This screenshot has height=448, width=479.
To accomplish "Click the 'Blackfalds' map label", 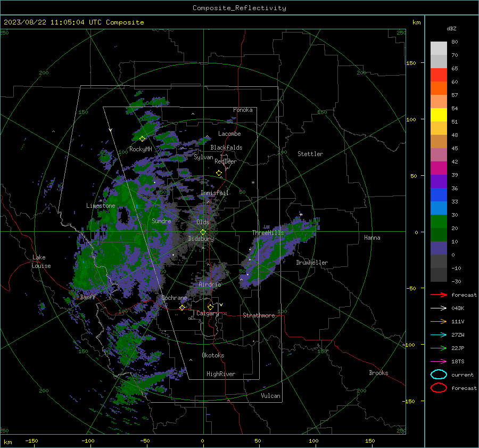I will (x=226, y=148).
